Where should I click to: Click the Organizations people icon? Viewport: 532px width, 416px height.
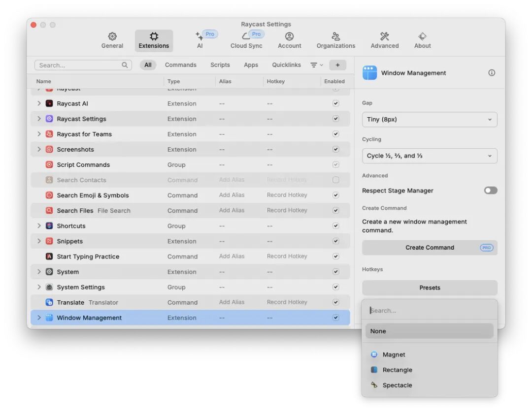point(335,36)
